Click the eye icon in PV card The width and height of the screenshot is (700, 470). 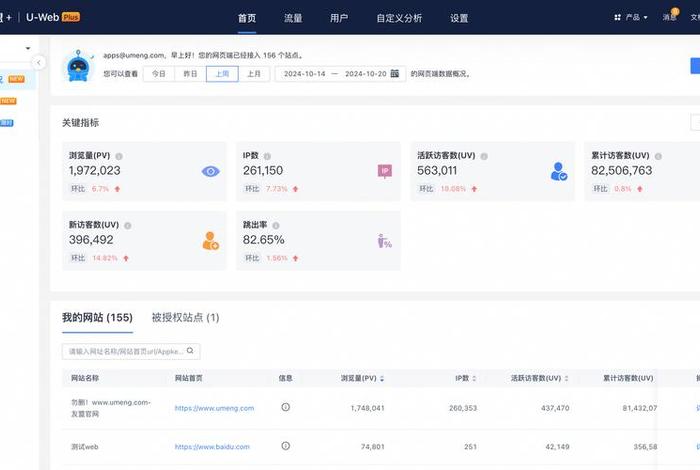[x=210, y=171]
